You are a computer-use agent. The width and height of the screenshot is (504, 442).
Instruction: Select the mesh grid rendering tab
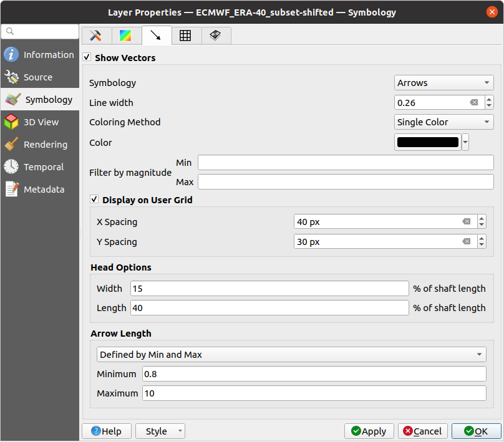185,36
